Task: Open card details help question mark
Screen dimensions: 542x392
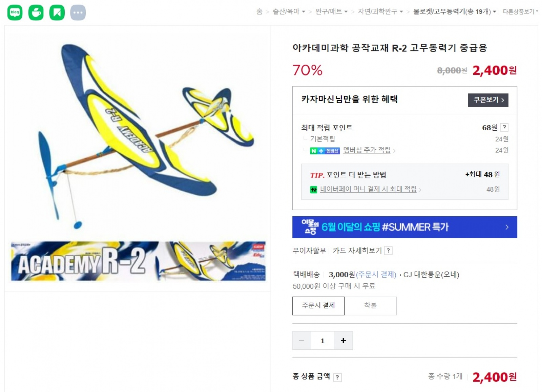Action: 388,251
